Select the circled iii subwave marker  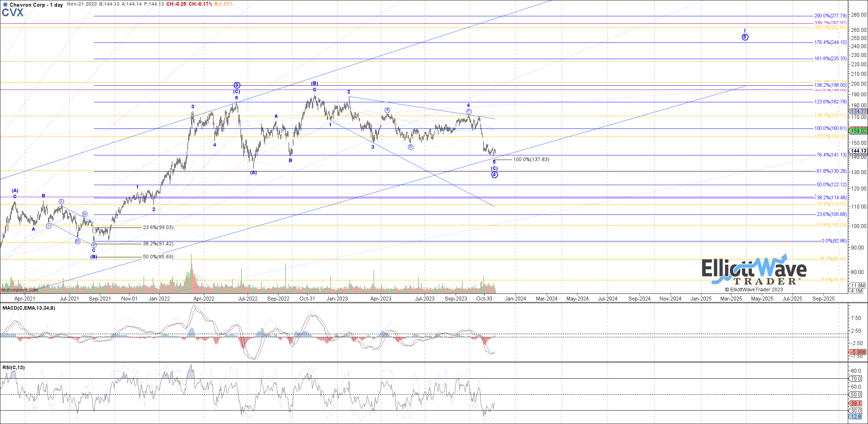[77, 241]
